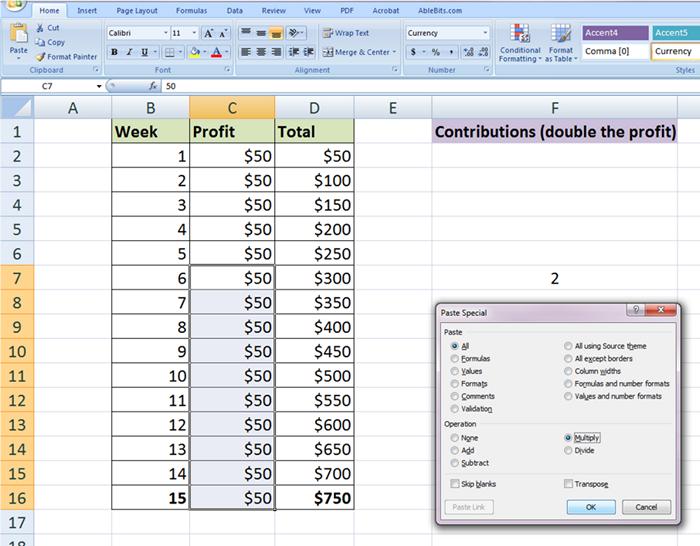Check the Skip blanks checkbox
700x546 pixels.
pyautogui.click(x=456, y=484)
